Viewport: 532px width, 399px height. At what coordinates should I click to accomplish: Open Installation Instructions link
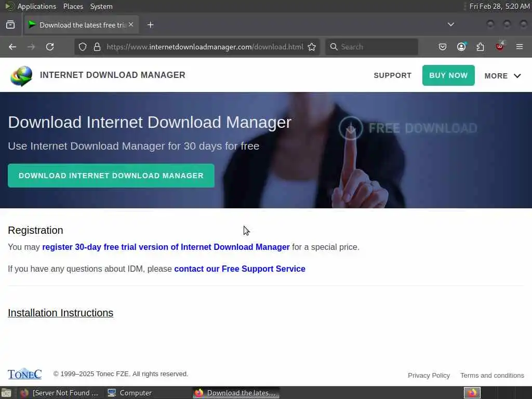pos(60,313)
